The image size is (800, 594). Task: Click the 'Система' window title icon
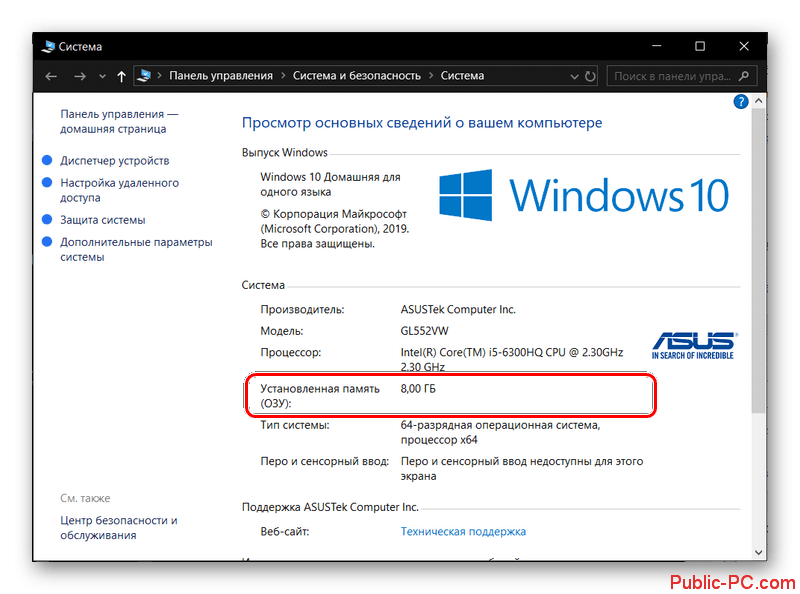pyautogui.click(x=48, y=46)
